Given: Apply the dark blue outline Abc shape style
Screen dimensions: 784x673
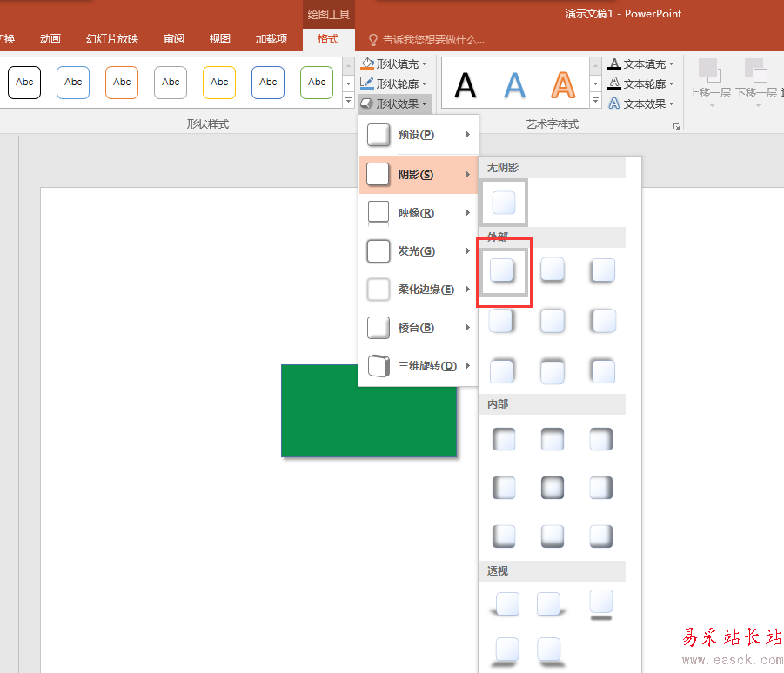Looking at the screenshot, I should click(268, 83).
